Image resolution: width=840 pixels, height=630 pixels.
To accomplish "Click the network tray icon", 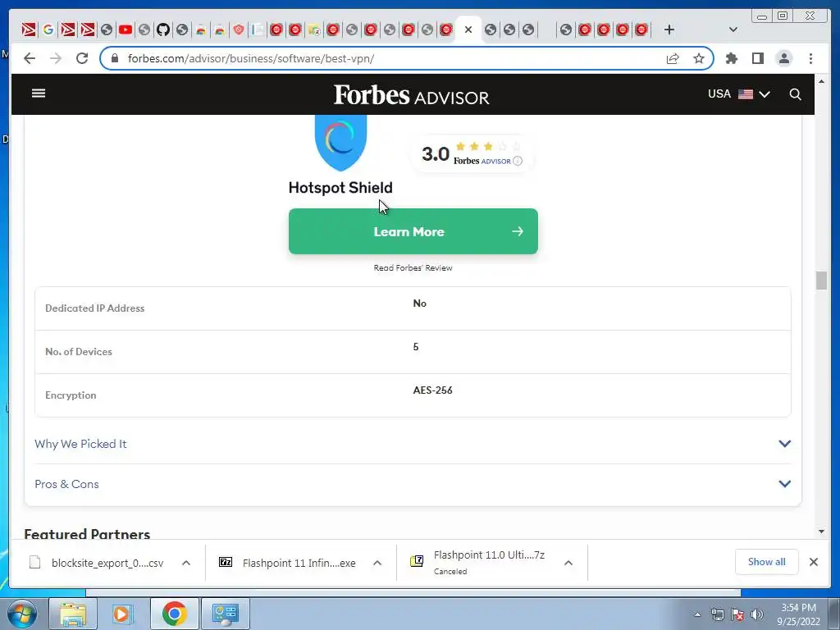I will (x=717, y=614).
